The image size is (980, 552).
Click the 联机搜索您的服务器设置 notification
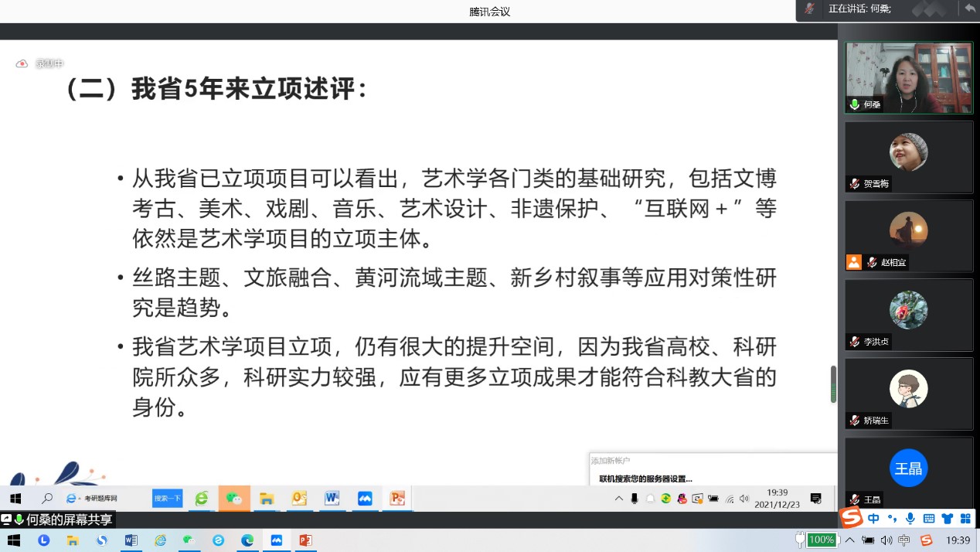point(645,479)
